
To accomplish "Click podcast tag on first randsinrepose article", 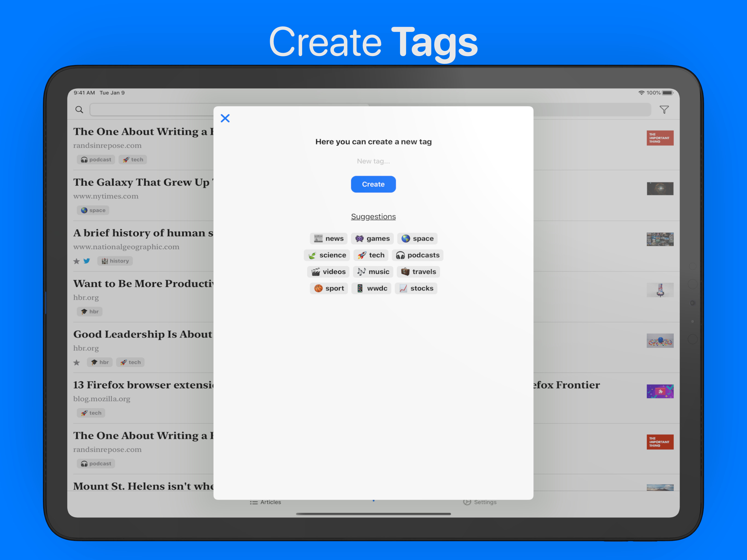I will click(x=96, y=159).
